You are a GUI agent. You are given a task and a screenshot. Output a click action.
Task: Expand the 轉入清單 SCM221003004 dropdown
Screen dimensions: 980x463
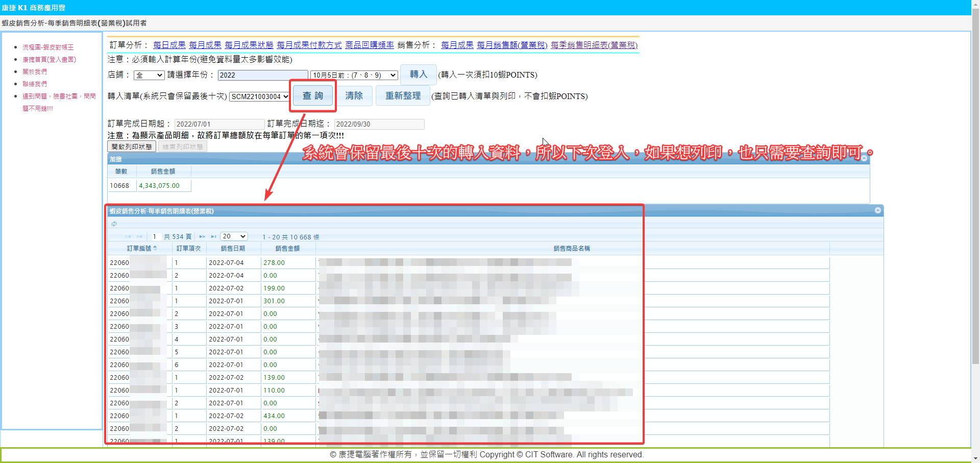point(260,96)
